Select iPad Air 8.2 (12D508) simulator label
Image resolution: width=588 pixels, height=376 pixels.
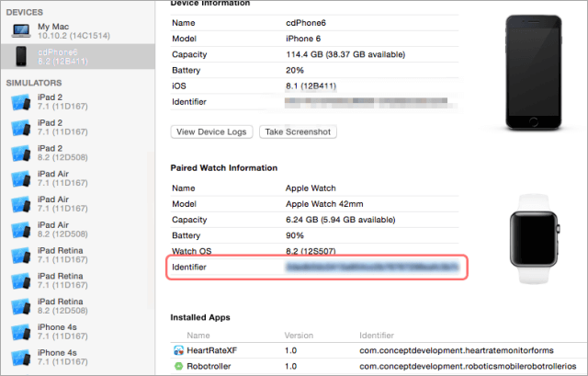(x=62, y=230)
